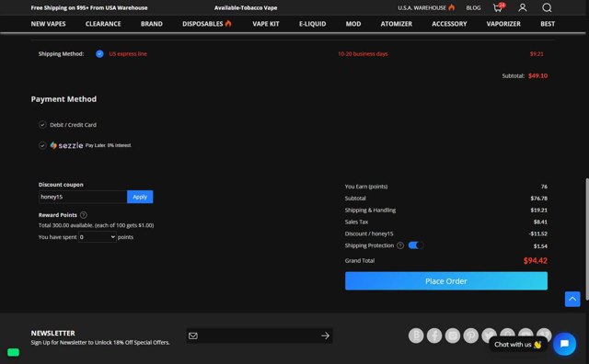Open the BLOG link
Screen dimensions: 589x364
pos(473,8)
